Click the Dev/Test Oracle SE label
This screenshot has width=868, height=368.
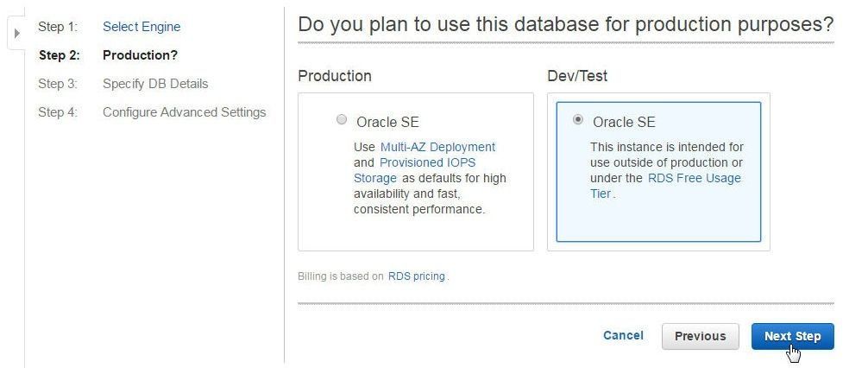624,122
